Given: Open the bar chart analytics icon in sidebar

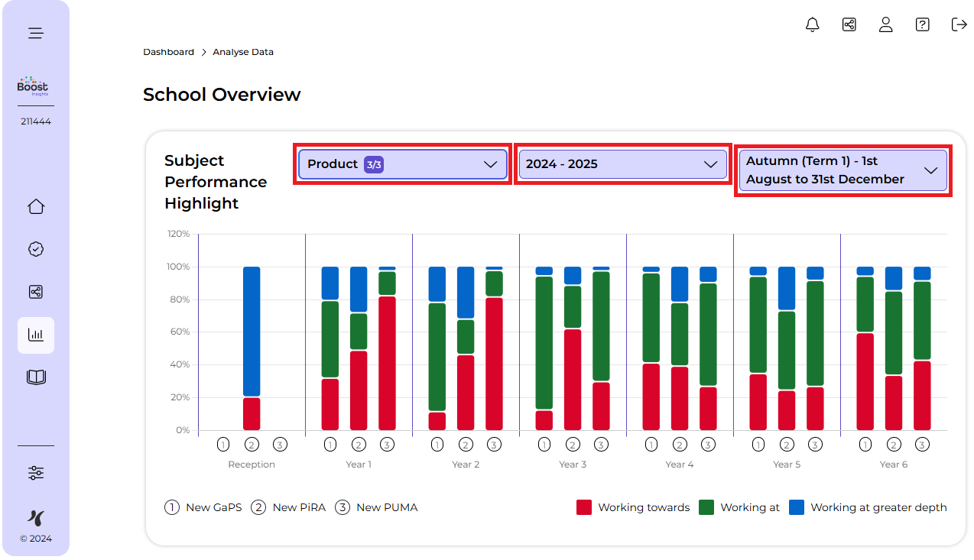Looking at the screenshot, I should (35, 335).
